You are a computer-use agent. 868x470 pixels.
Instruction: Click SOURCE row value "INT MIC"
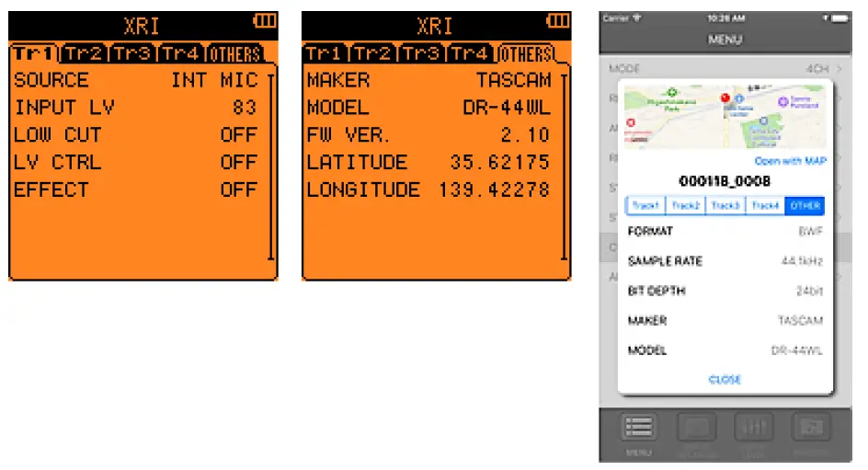214,80
